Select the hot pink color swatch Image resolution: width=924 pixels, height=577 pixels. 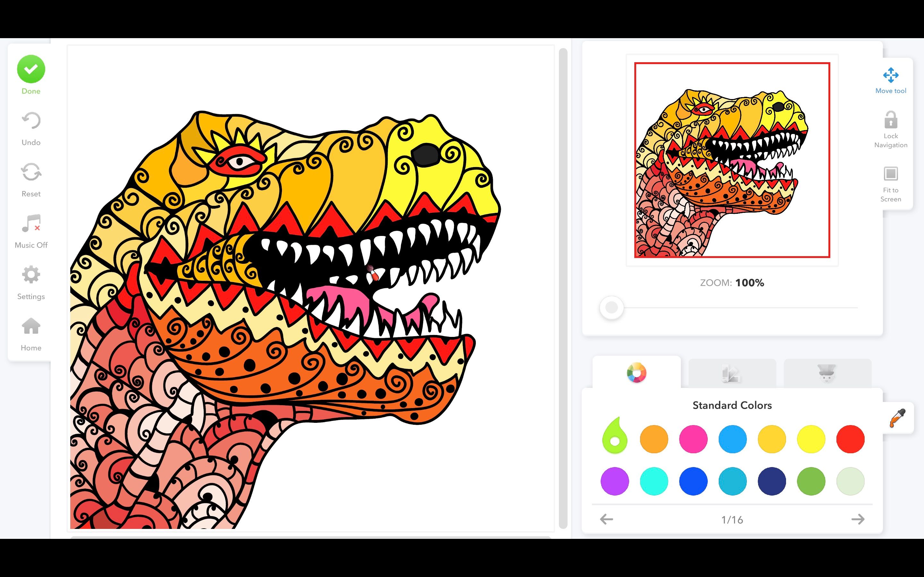(693, 439)
